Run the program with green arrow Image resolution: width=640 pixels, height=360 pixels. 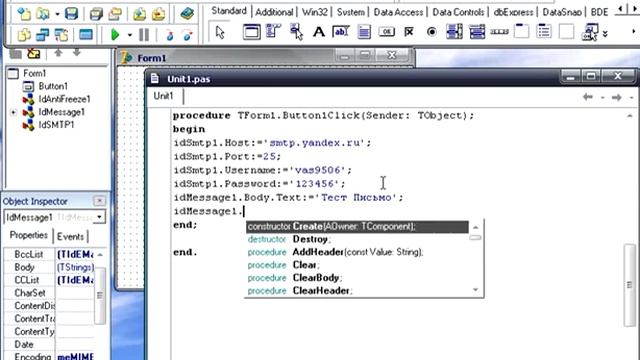pyautogui.click(x=115, y=35)
